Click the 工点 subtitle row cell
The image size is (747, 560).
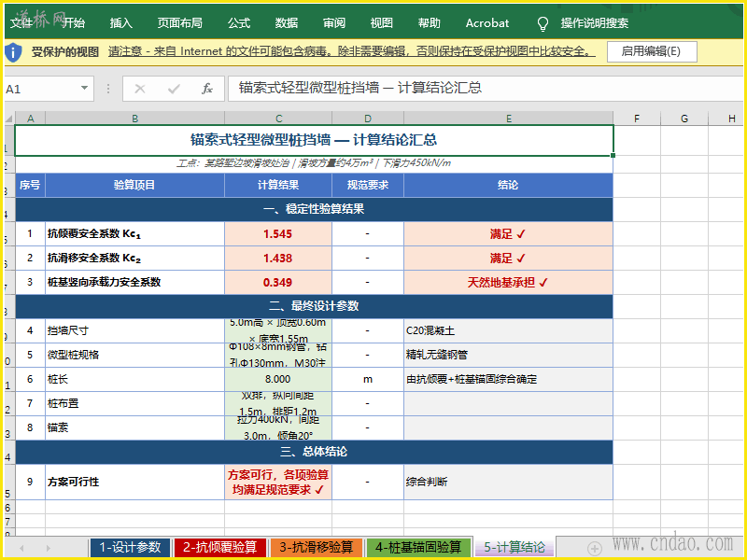pos(314,164)
